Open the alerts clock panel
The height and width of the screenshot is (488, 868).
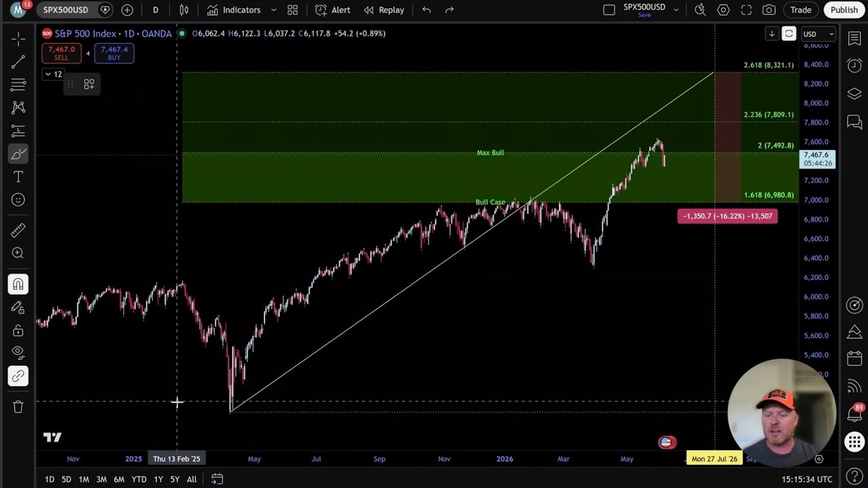coord(854,66)
